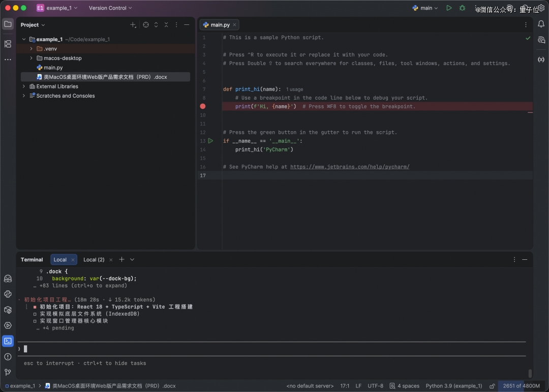Click the Debug bug icon

(x=462, y=8)
